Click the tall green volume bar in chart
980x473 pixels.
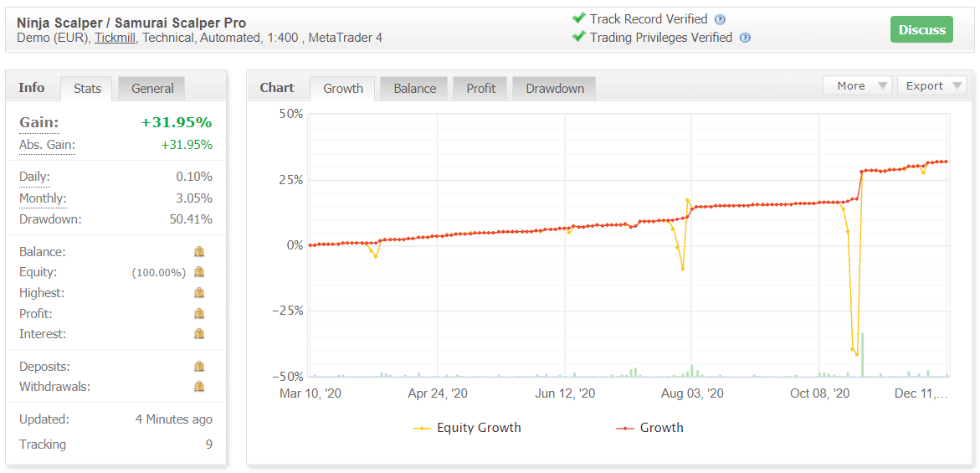[862, 355]
